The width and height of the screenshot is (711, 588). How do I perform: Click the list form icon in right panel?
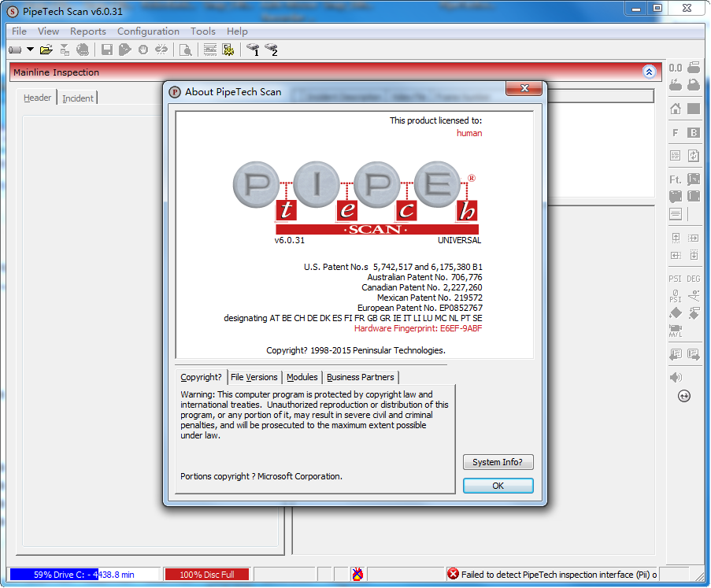coord(676,156)
